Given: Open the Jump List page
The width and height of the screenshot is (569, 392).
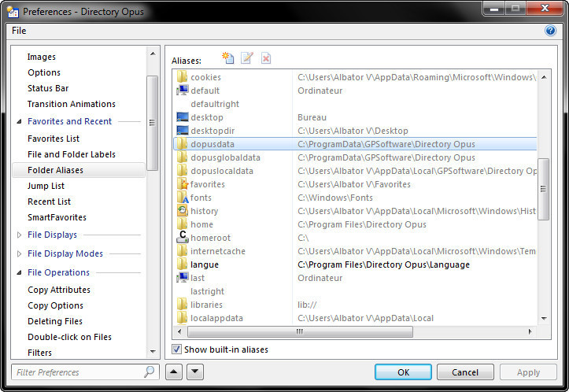Looking at the screenshot, I should click(x=46, y=186).
